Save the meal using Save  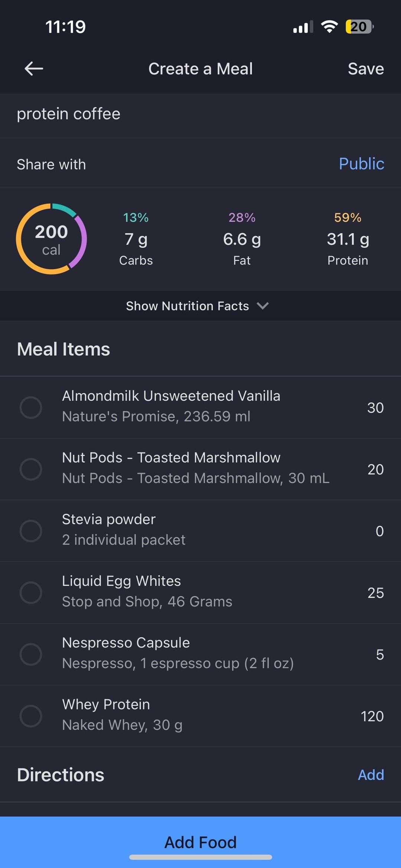[x=366, y=69]
